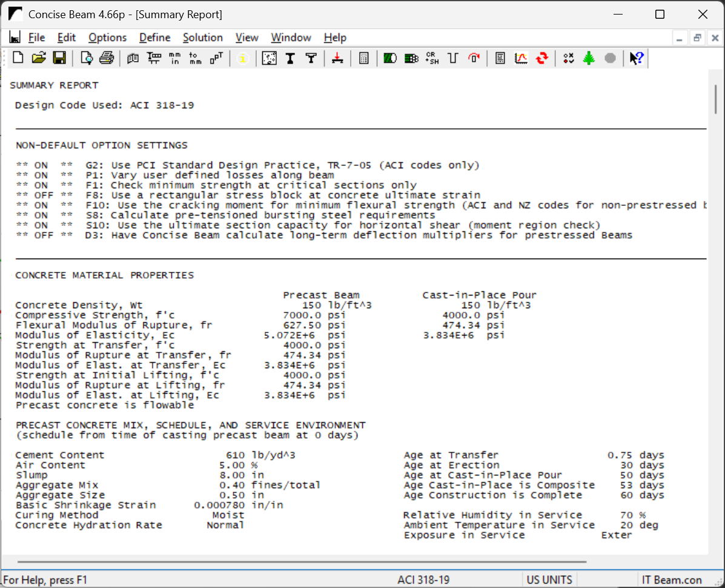The image size is (725, 588).
Task: Save using the floppy disk icon
Action: tap(59, 58)
